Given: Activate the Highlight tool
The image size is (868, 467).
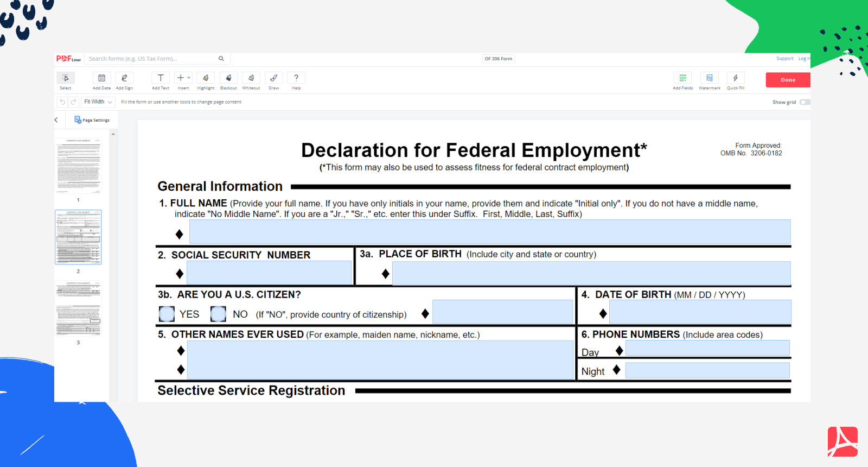Looking at the screenshot, I should click(x=206, y=79).
